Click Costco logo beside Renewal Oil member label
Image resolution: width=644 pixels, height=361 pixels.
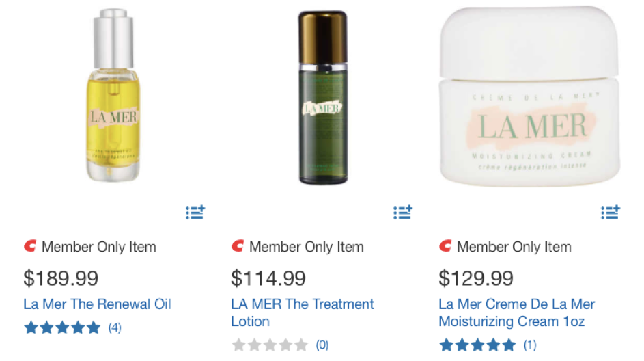[x=31, y=246]
